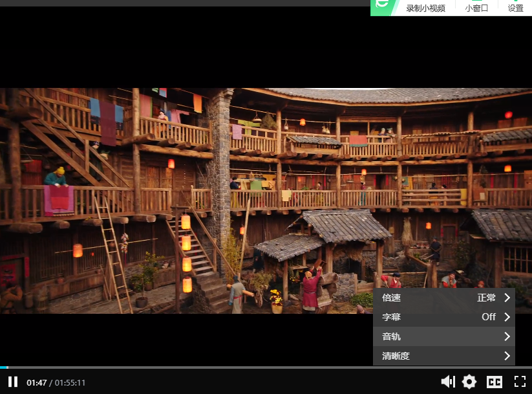Start recording with 录制小视频
This screenshot has height=394, width=532.
[x=425, y=8]
